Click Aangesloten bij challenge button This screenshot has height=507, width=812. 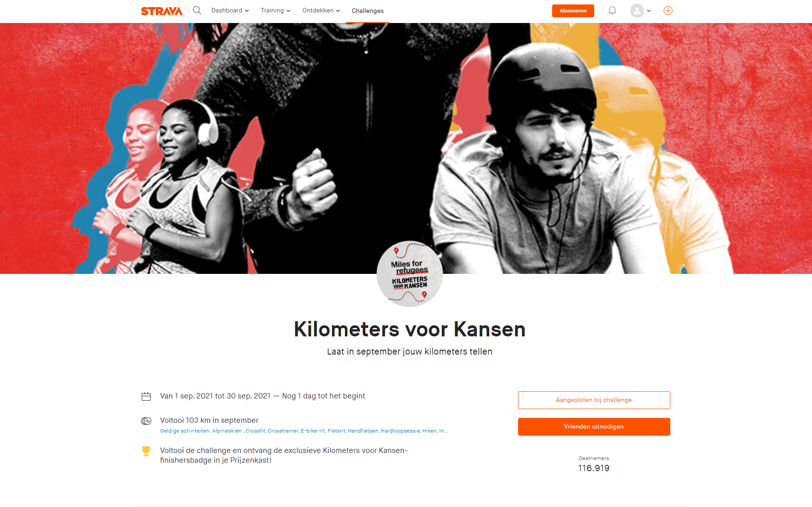pos(594,400)
